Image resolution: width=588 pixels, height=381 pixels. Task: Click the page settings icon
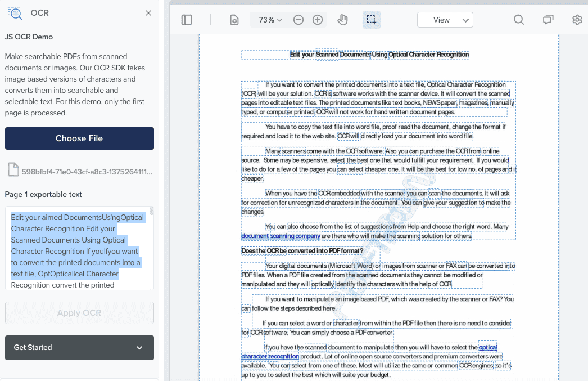[233, 19]
